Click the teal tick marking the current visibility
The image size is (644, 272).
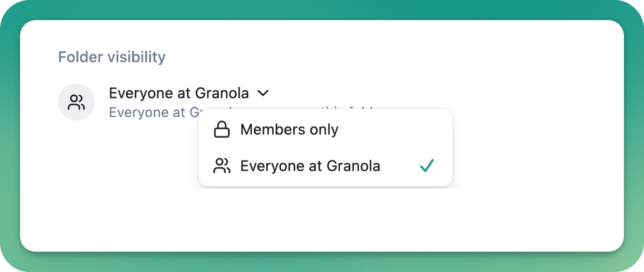427,166
